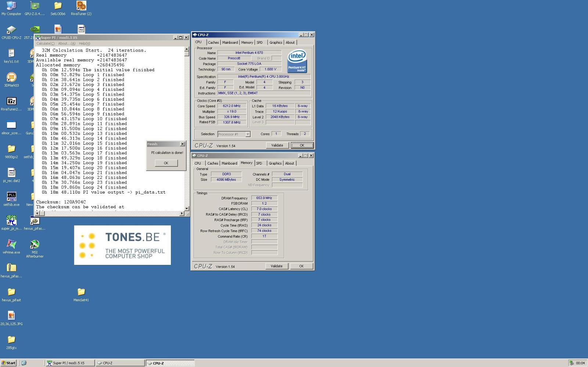This screenshot has height=367, width=588.
Task: Select About tab in lower CPU-Z window
Action: click(x=290, y=163)
